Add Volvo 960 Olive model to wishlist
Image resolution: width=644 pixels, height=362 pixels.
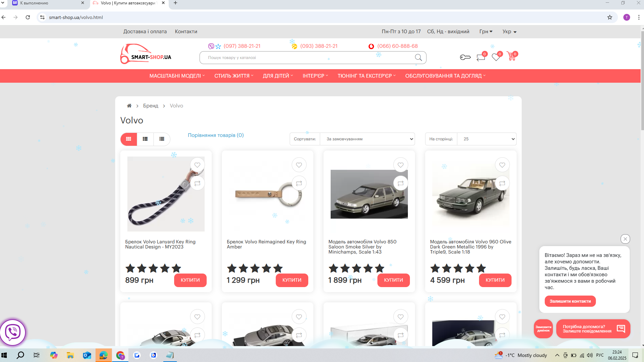coord(502,165)
